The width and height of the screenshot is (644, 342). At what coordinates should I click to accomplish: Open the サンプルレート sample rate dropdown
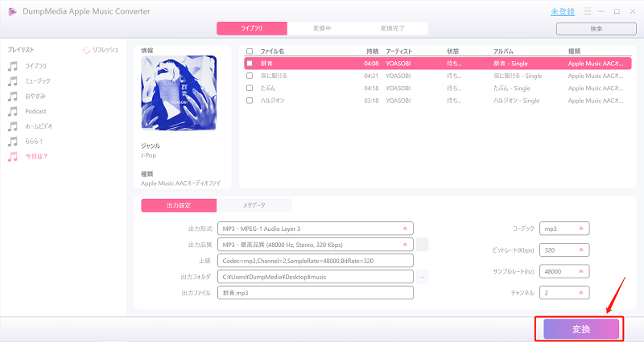(564, 271)
